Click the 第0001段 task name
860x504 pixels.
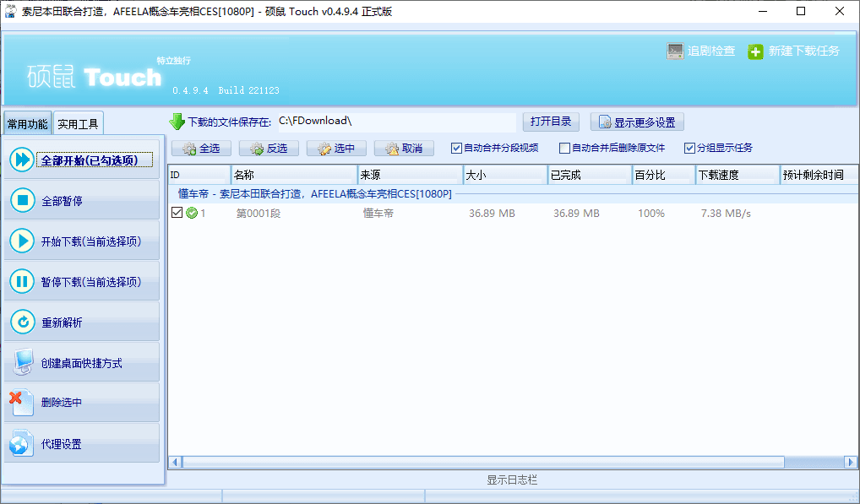[259, 213]
